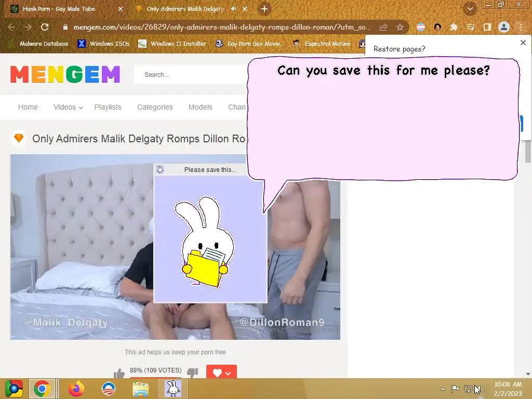Open the Chrome three-dot menu
The width and height of the screenshot is (532, 399).
click(x=521, y=27)
